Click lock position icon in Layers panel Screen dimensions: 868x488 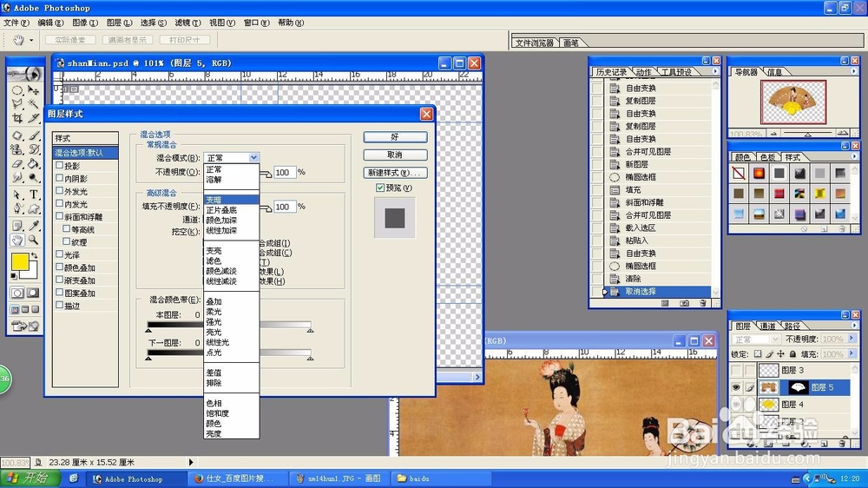point(780,354)
